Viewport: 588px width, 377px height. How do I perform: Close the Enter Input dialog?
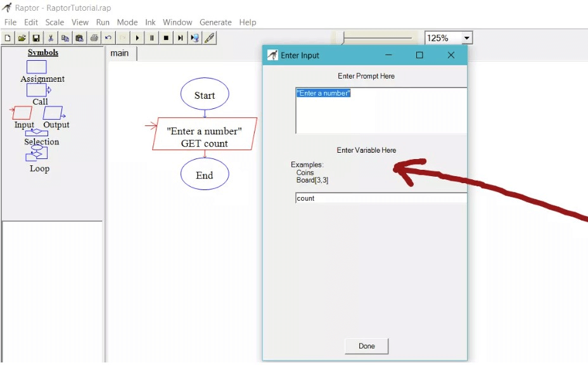(x=451, y=55)
